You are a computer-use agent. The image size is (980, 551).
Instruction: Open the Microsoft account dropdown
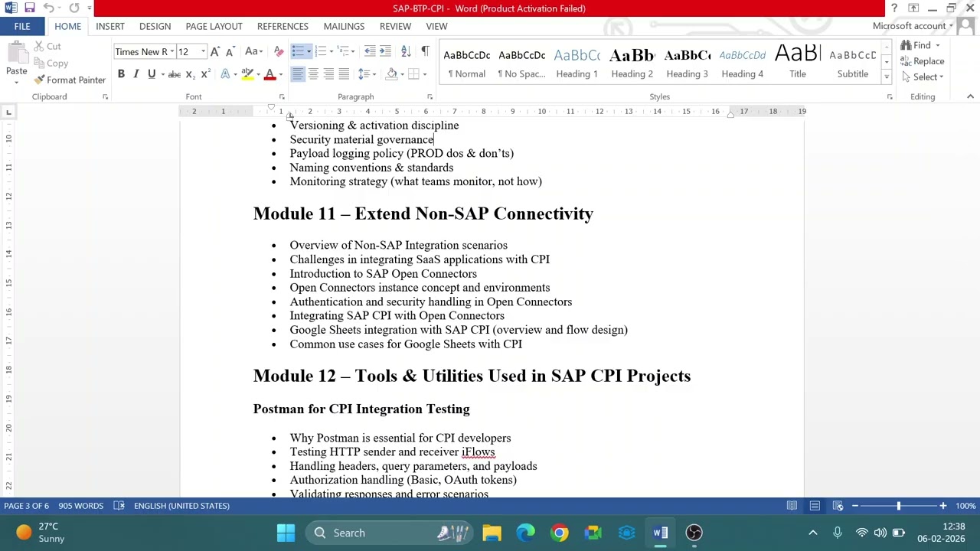coord(913,26)
